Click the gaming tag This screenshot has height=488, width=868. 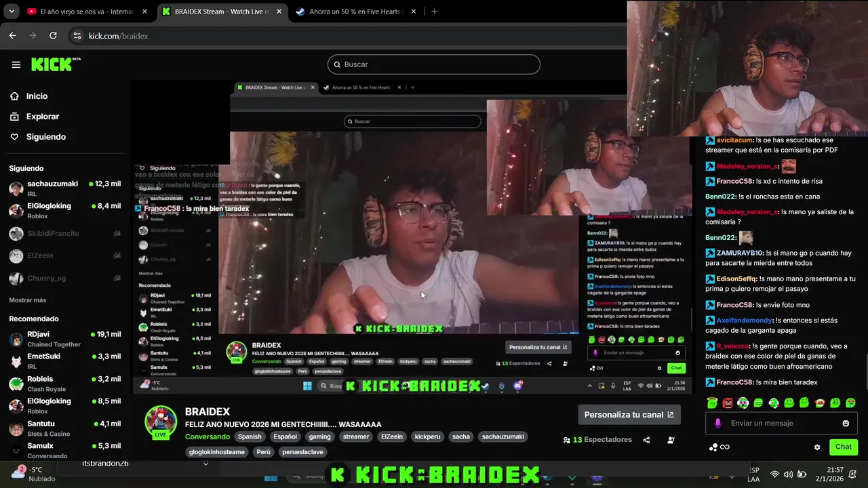coord(320,437)
